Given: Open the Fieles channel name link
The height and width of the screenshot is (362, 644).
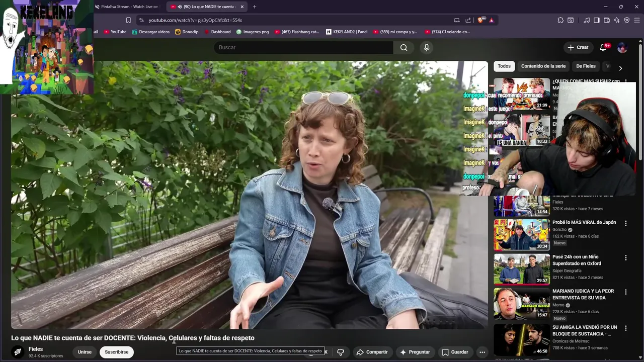Looking at the screenshot, I should point(36,349).
